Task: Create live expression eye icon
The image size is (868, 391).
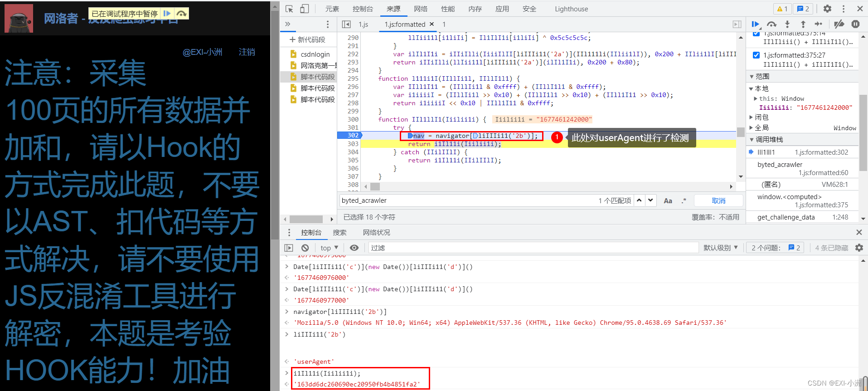Action: 354,248
